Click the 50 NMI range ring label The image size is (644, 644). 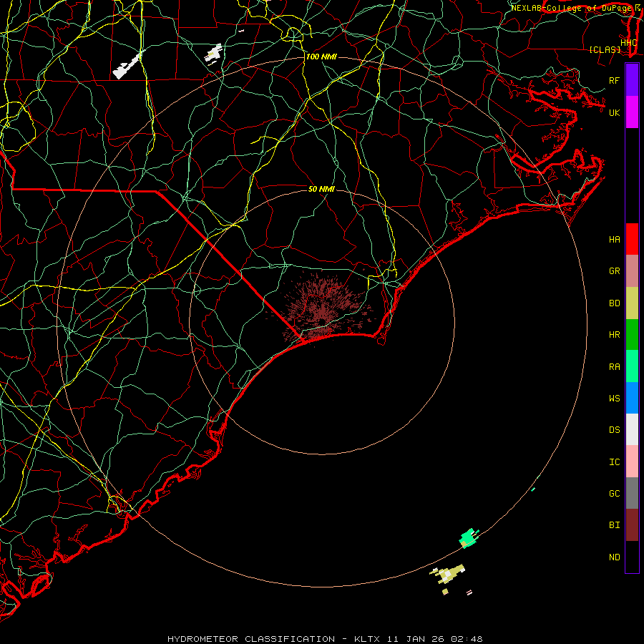point(321,189)
